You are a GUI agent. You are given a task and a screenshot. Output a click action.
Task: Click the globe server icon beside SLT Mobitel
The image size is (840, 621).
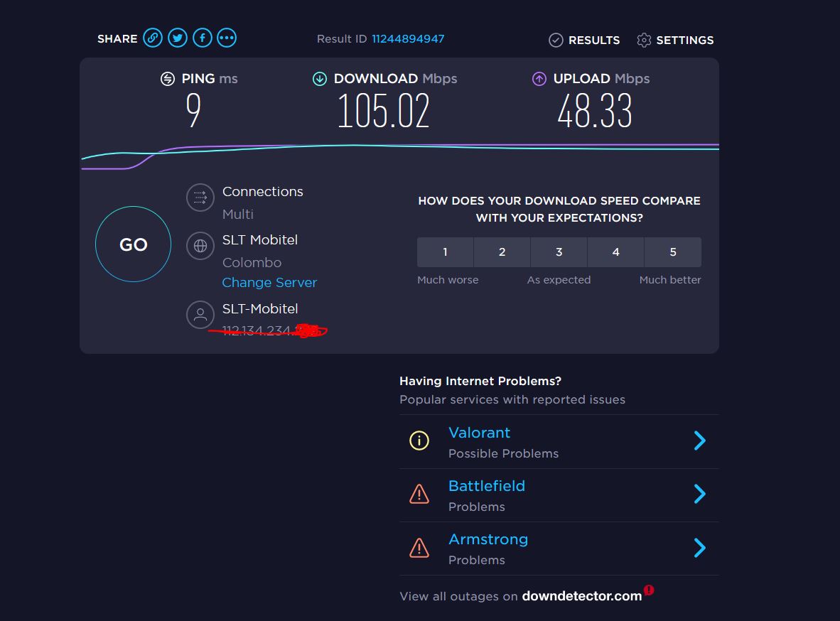pyautogui.click(x=200, y=246)
